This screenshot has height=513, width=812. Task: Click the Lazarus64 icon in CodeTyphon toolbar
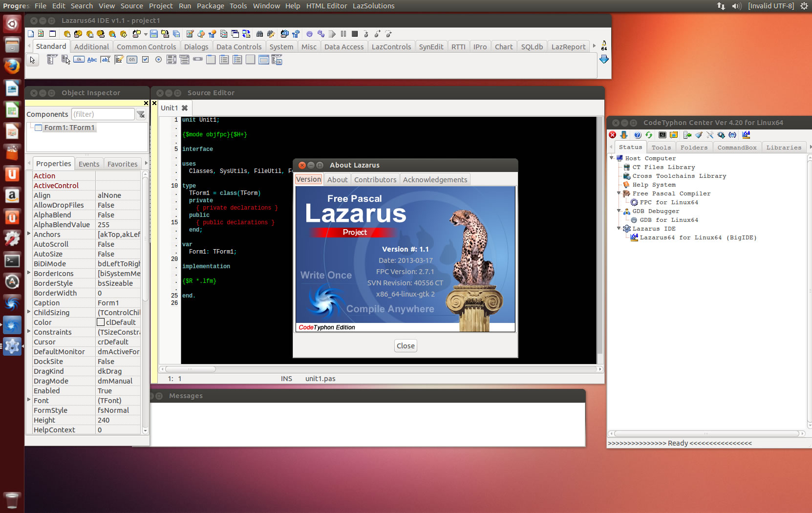746,135
